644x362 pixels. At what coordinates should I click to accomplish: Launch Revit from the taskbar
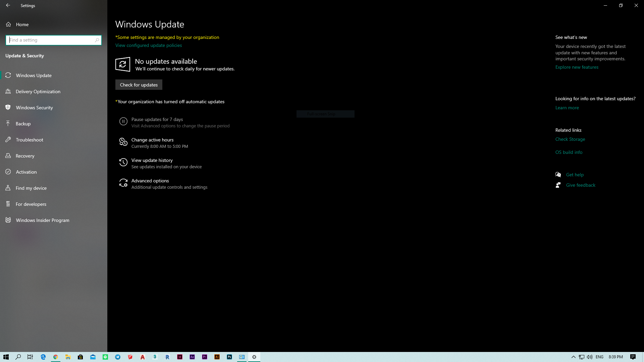pos(167,357)
